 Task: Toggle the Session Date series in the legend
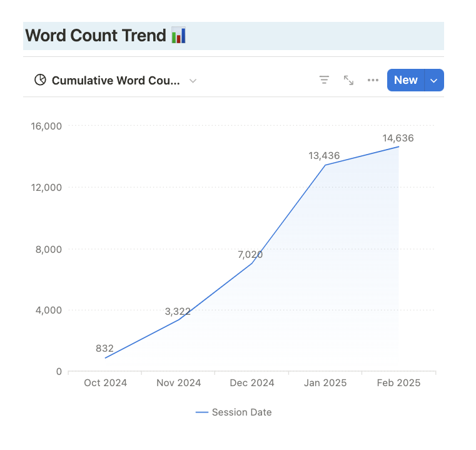241,412
